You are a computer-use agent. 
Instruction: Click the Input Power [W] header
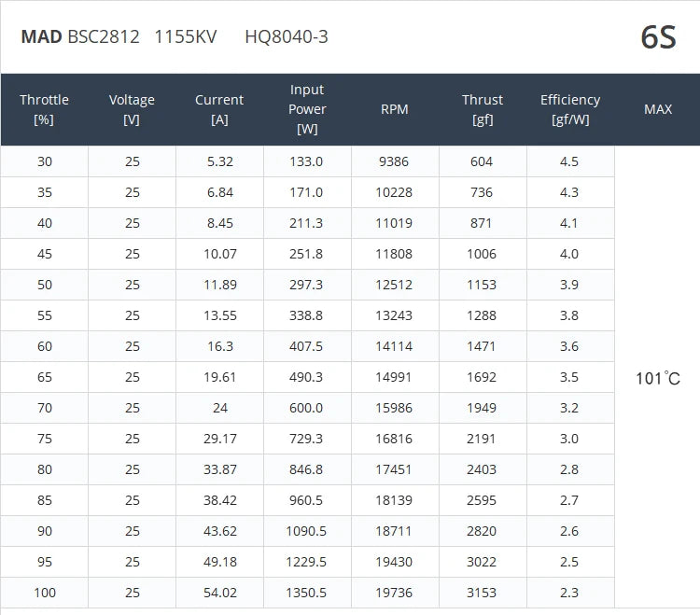[x=307, y=109]
